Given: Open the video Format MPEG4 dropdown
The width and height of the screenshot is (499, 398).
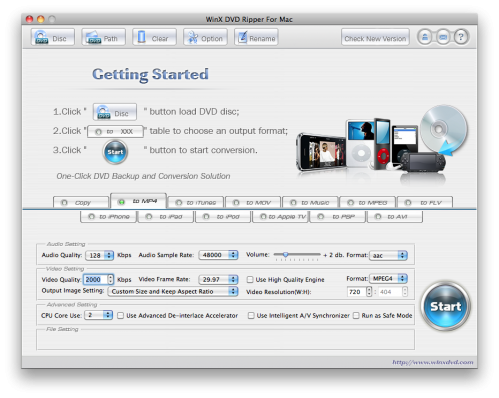Looking at the screenshot, I should [x=388, y=278].
